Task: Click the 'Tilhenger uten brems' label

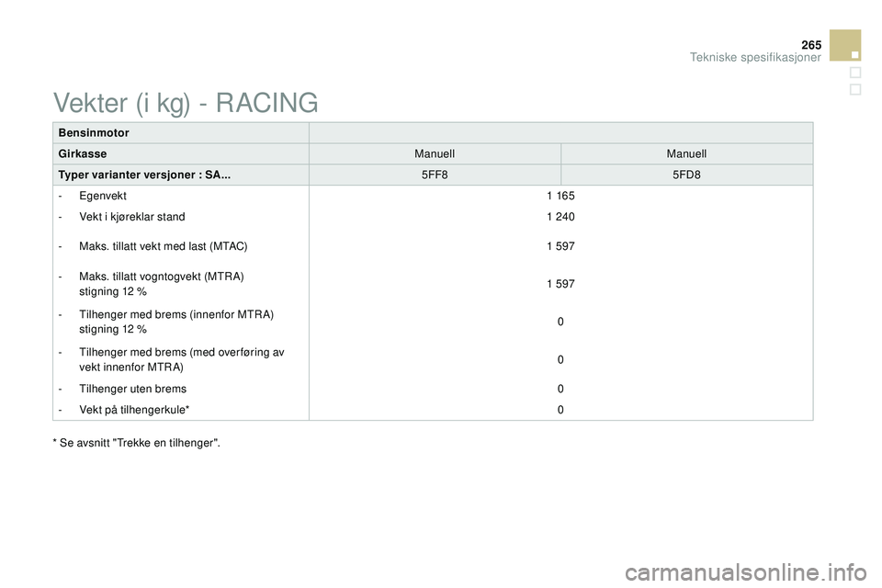Action: (x=132, y=389)
